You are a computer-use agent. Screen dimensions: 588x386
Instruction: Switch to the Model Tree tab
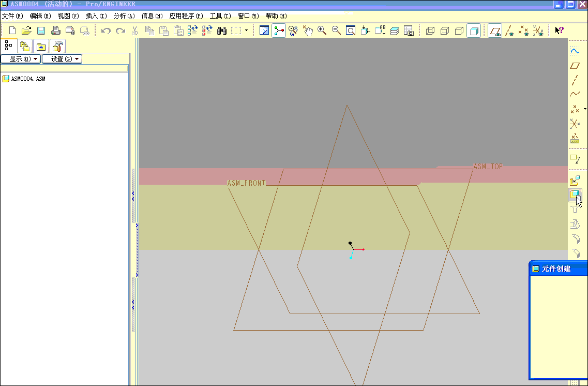(x=9, y=46)
